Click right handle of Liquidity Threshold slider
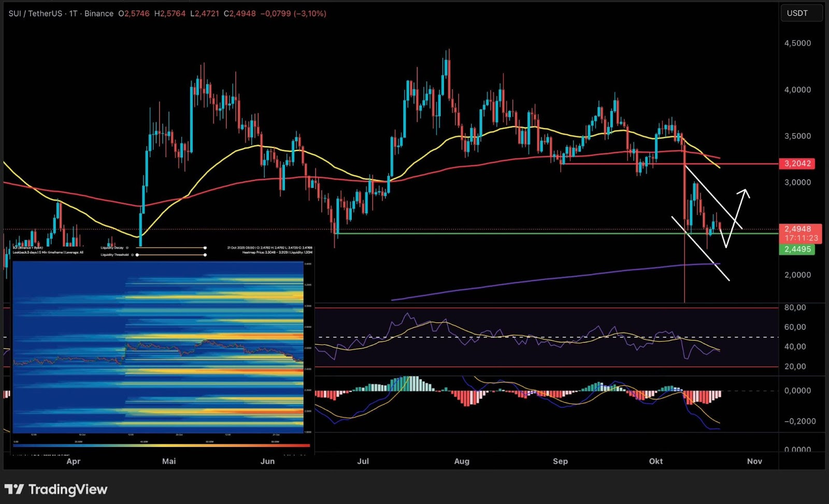This screenshot has height=504, width=829. click(x=205, y=255)
